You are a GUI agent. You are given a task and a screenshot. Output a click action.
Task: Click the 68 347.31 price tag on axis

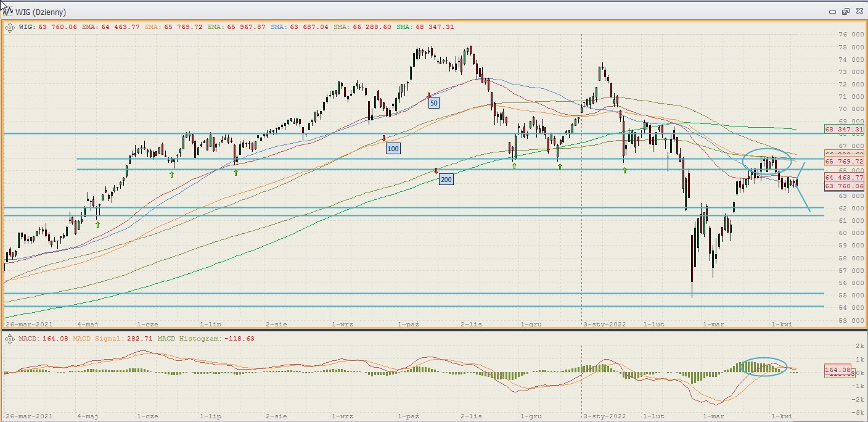[x=845, y=130]
